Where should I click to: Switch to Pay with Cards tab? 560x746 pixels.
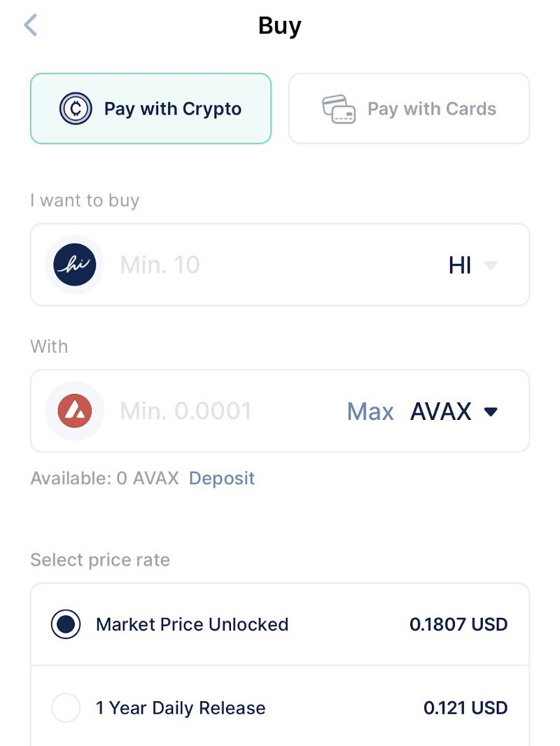(409, 108)
